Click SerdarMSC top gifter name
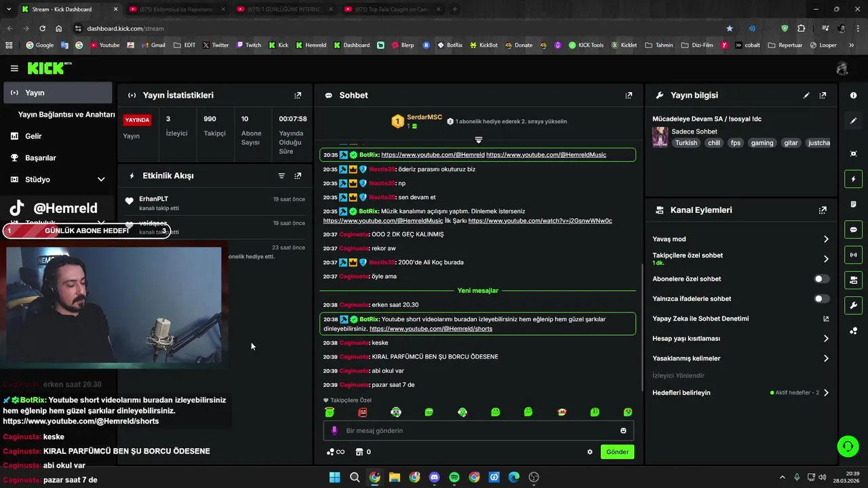Screen dimensions: 868x488 point(425,117)
